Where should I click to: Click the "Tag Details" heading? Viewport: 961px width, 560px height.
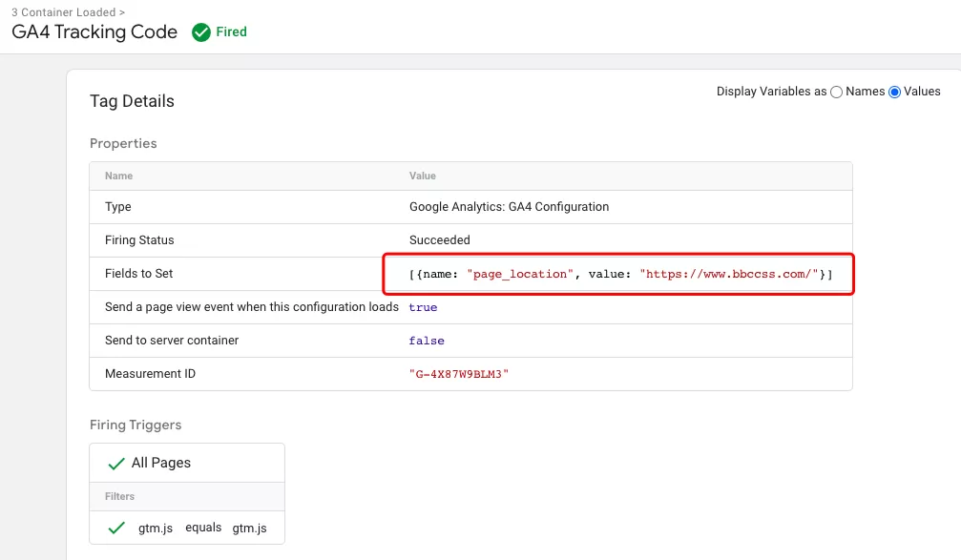[x=132, y=101]
